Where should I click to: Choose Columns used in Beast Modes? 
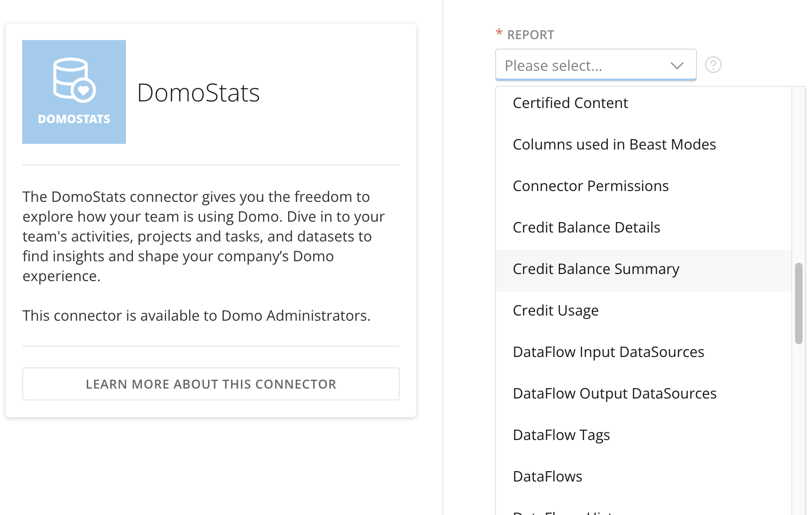click(x=614, y=144)
